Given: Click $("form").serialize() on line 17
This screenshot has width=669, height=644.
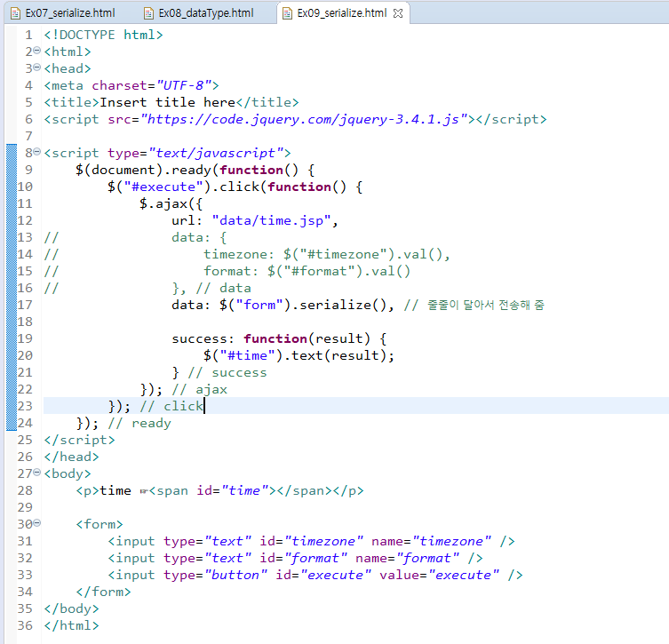Looking at the screenshot, I should tap(302, 305).
